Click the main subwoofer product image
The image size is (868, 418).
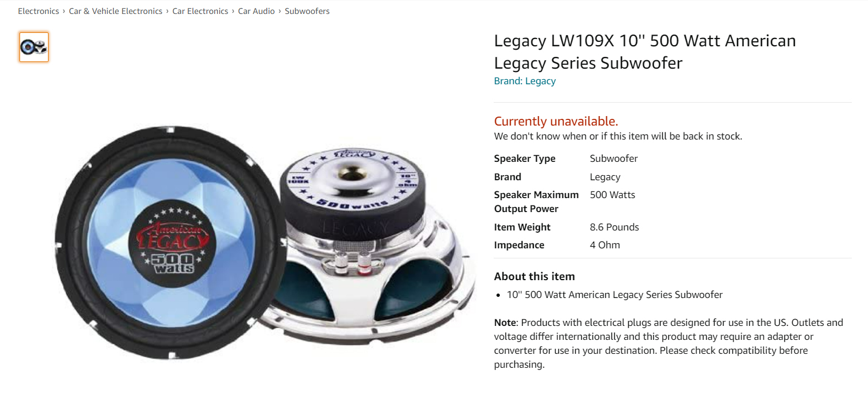tap(265, 243)
